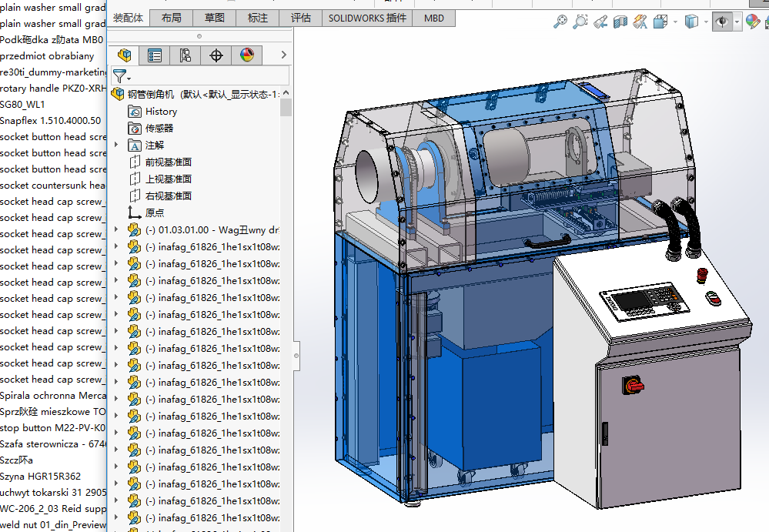Switch to the SOLIDWORKS 插件 tab
This screenshot has height=532, width=769.
pos(367,18)
